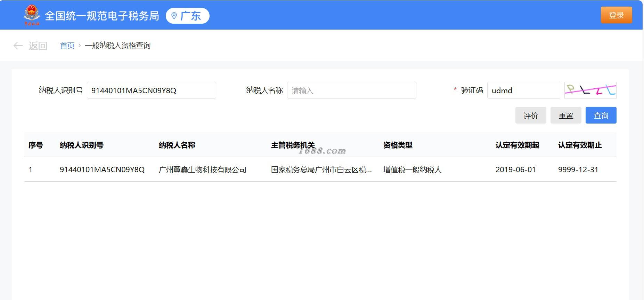Select the 2019-06-01 date cell
The image size is (644, 300).
[x=516, y=169]
